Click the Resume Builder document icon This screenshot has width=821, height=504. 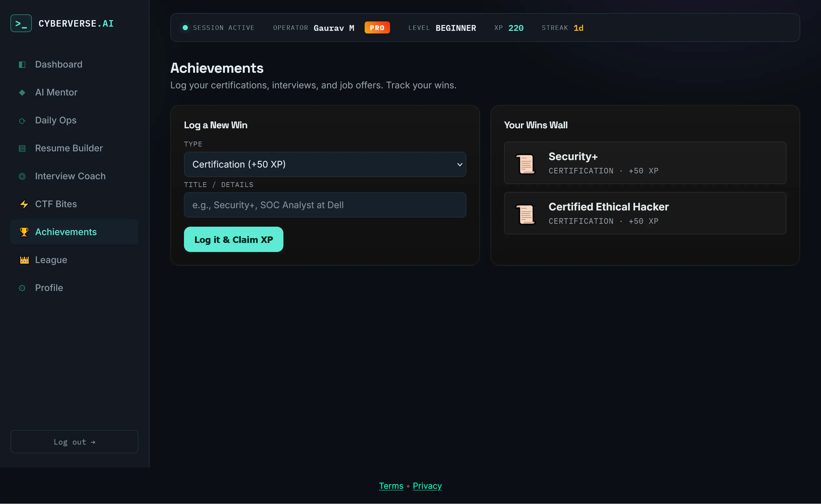tap(22, 148)
